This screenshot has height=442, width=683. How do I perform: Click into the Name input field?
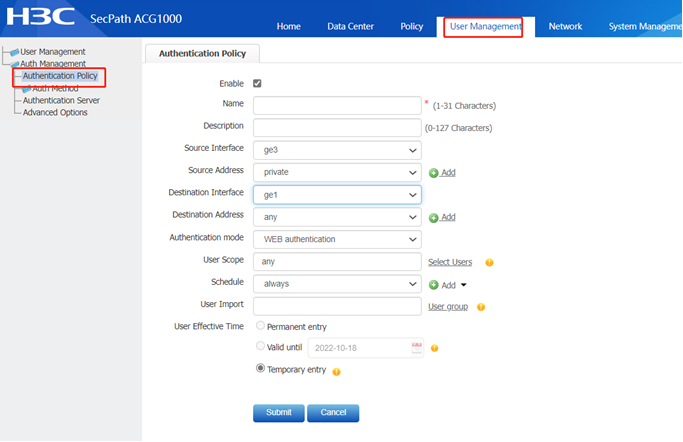pos(337,105)
